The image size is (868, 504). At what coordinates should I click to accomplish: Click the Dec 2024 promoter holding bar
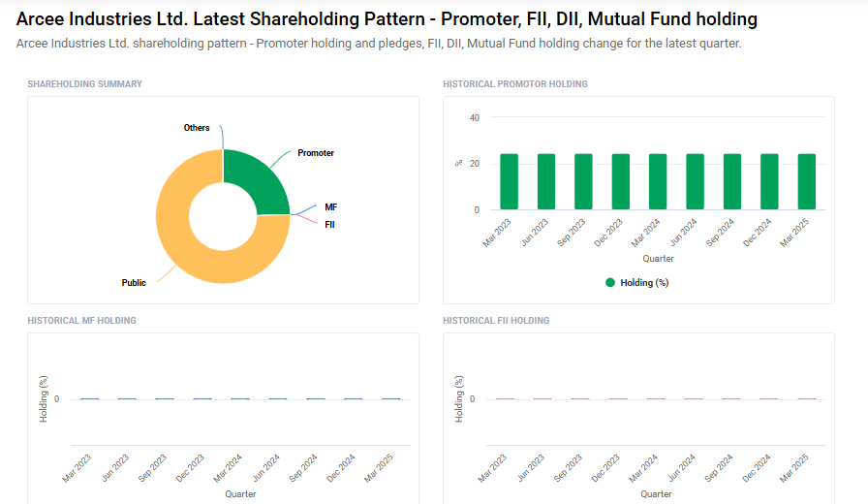click(769, 181)
